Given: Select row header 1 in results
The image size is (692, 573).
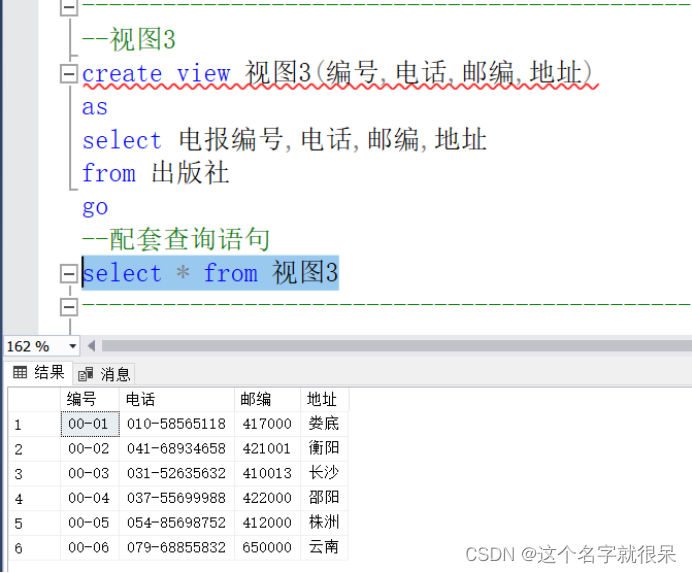Looking at the screenshot, I should coord(34,425).
